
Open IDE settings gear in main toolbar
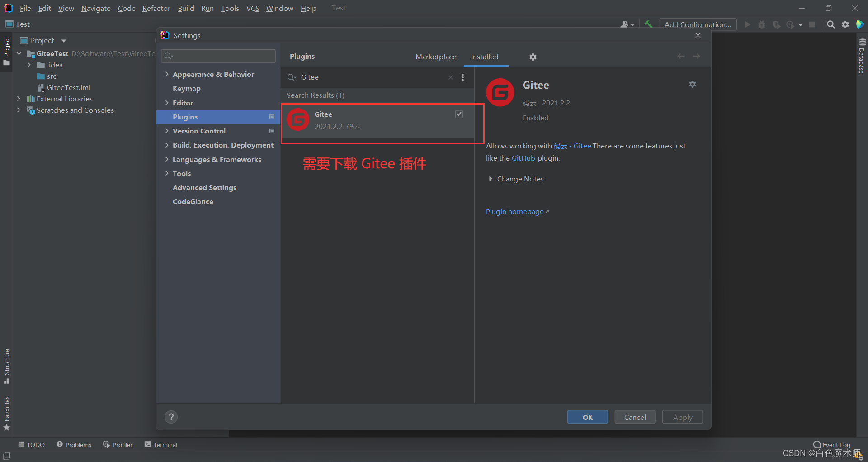point(845,24)
